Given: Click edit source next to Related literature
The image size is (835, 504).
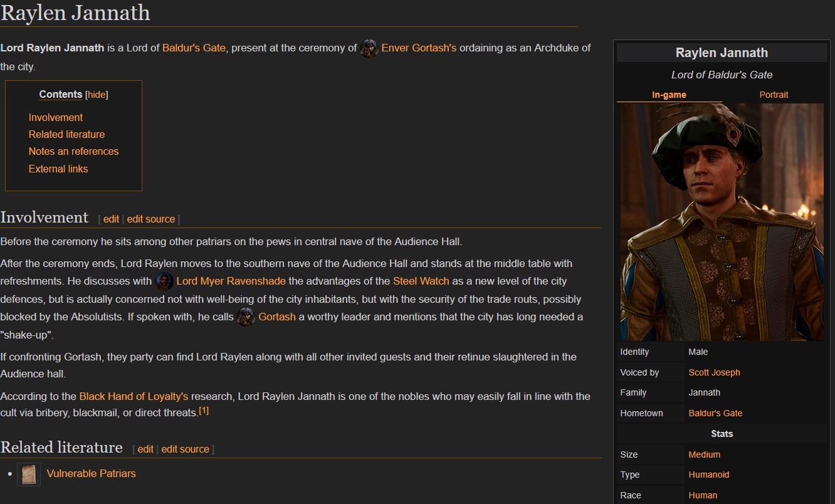Looking at the screenshot, I should 186,449.
